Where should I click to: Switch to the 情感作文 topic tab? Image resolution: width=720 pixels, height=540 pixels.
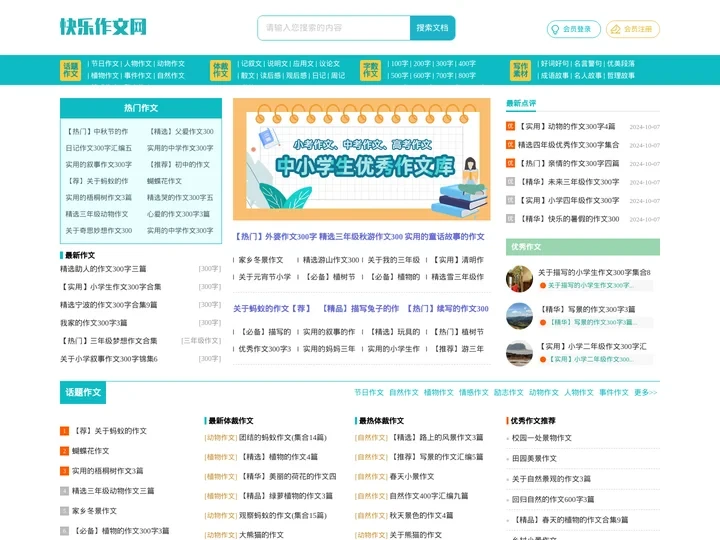(473, 393)
